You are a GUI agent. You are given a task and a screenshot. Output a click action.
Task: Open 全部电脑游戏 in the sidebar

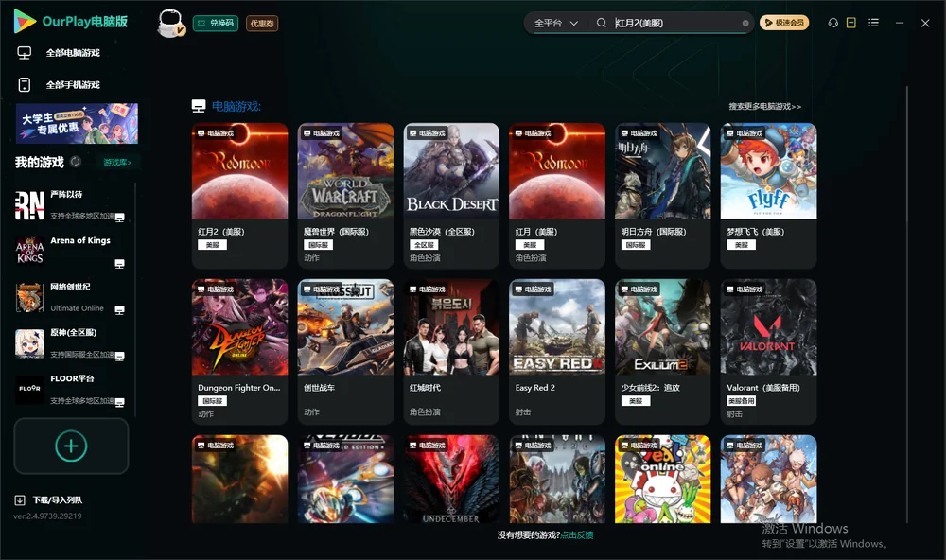[x=59, y=53]
